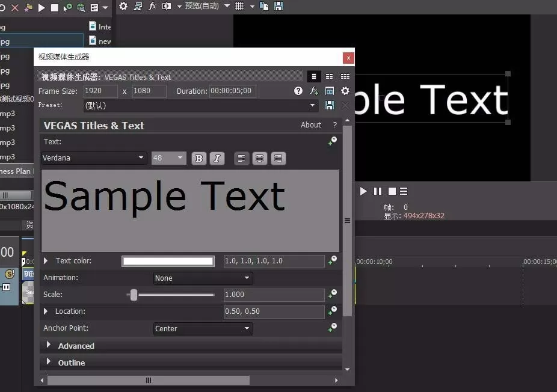Click the plug-in chain fx icon in generator
Screen dimensions: 557x392
tap(313, 91)
